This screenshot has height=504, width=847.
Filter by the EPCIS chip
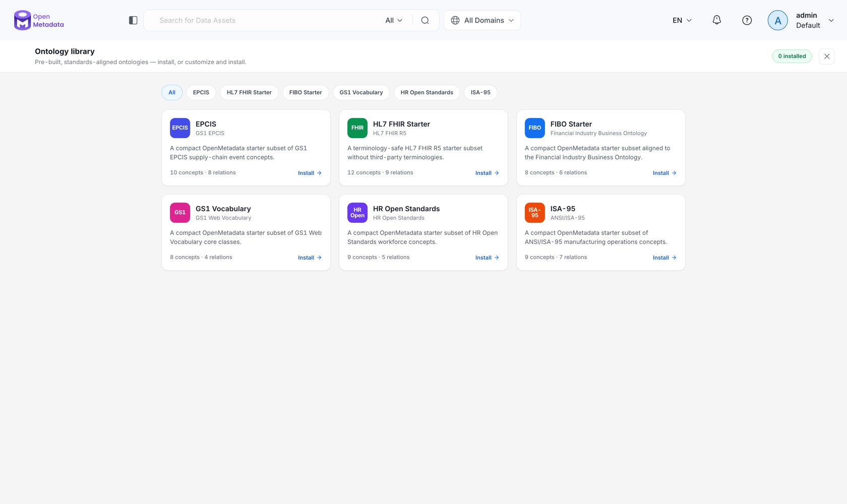tap(201, 93)
